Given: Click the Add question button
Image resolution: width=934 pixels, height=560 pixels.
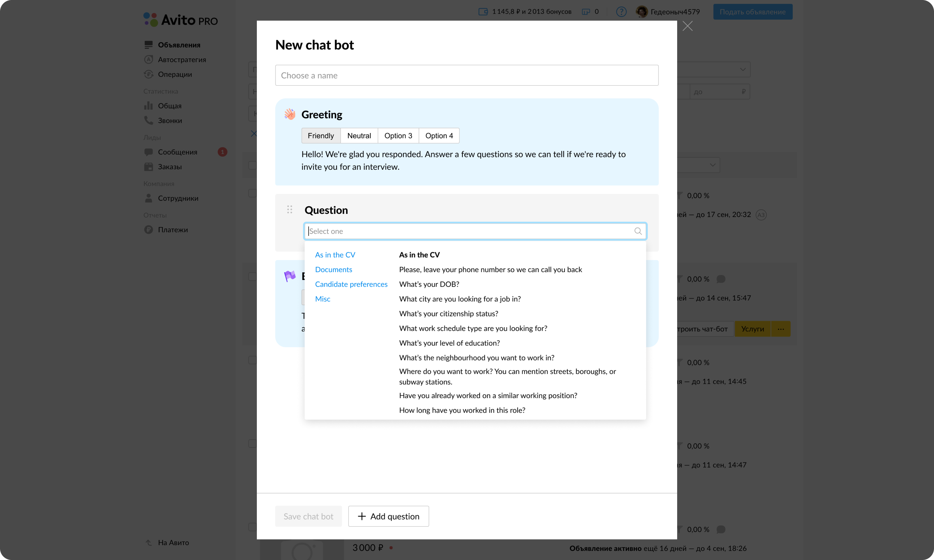Looking at the screenshot, I should pyautogui.click(x=388, y=516).
